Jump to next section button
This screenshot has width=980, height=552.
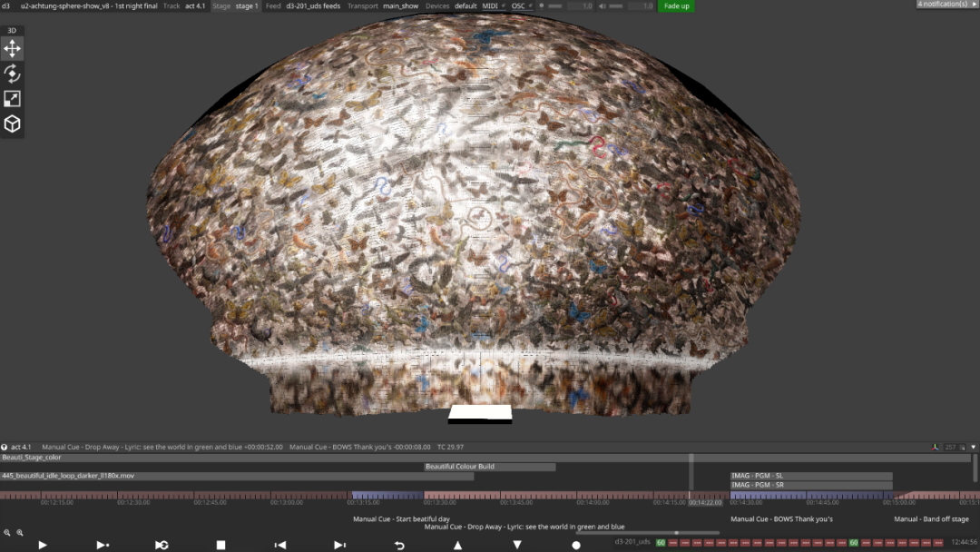339,545
